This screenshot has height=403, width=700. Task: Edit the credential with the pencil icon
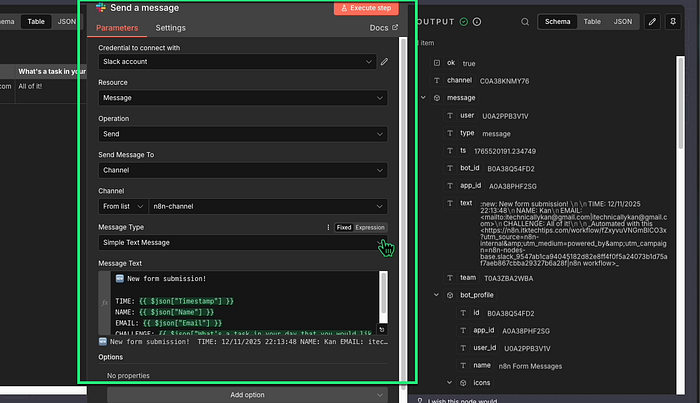pyautogui.click(x=384, y=62)
